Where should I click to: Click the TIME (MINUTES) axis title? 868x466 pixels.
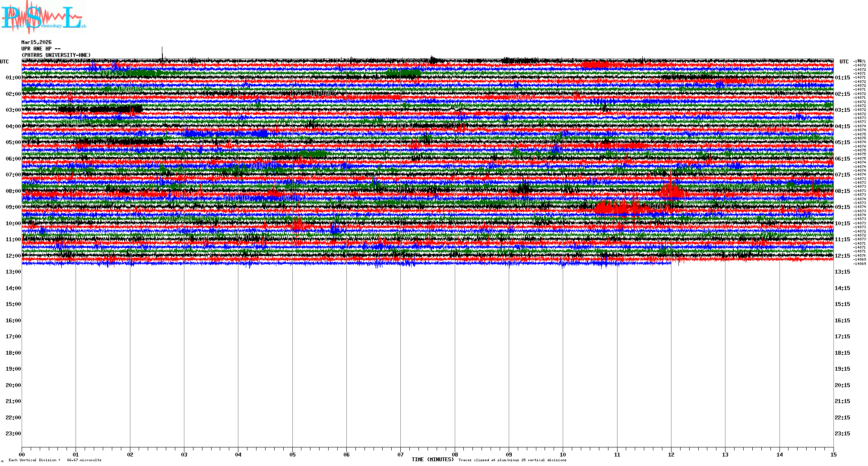432,460
